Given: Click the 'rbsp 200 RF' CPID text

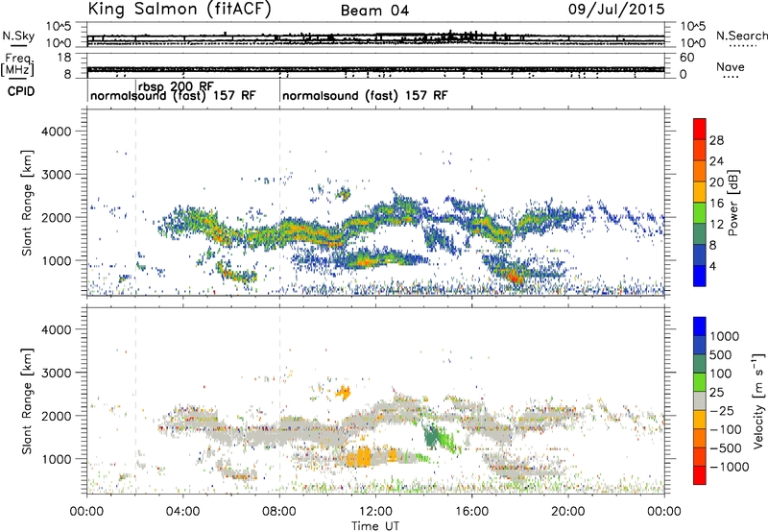Looking at the screenshot, I should coord(176,86).
